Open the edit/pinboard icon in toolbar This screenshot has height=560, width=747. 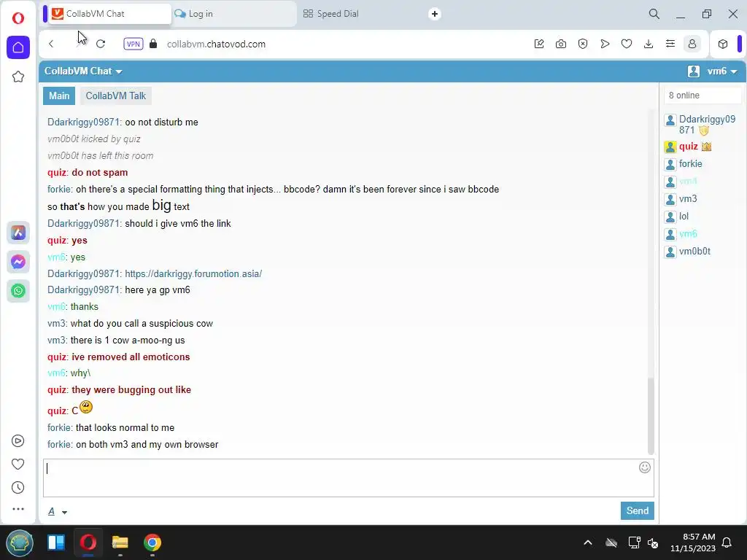click(x=539, y=44)
